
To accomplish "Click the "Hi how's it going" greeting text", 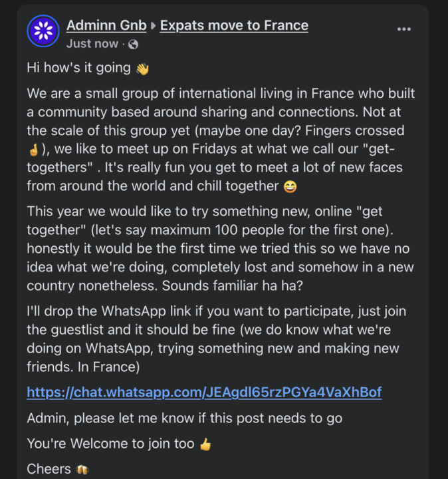I will [78, 68].
